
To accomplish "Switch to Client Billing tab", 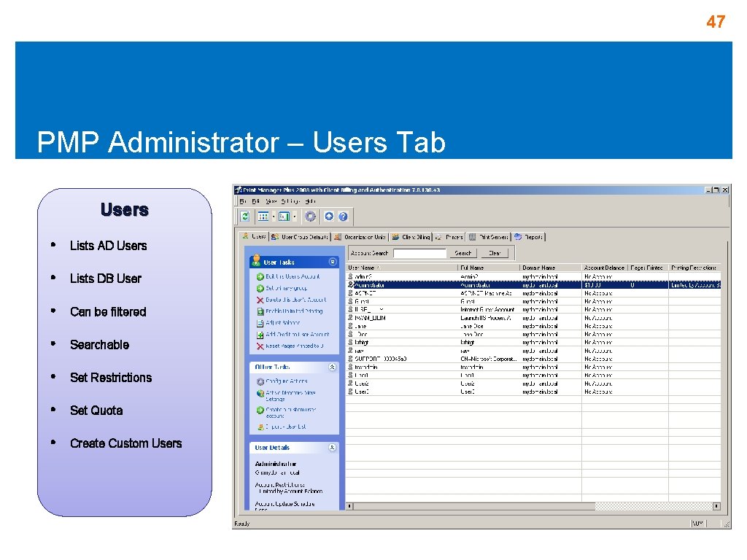I will tap(411, 237).
